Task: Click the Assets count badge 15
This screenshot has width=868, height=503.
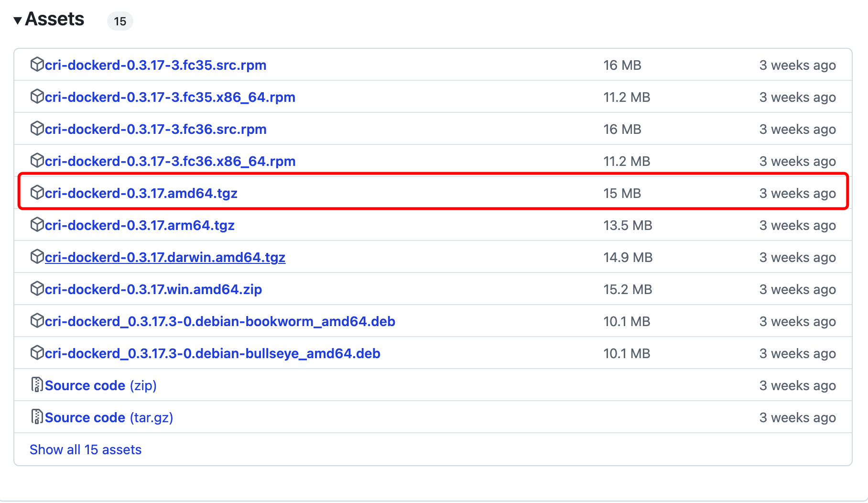Action: point(120,21)
